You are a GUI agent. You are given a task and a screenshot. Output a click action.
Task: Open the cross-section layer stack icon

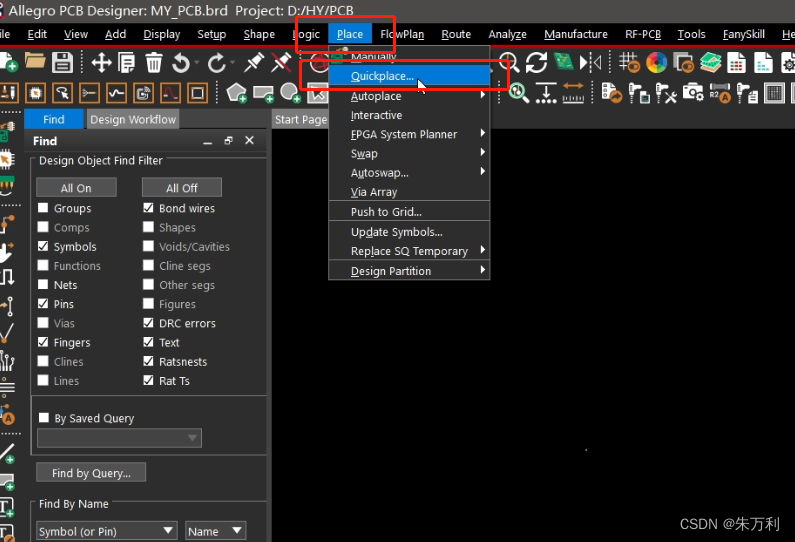[710, 63]
